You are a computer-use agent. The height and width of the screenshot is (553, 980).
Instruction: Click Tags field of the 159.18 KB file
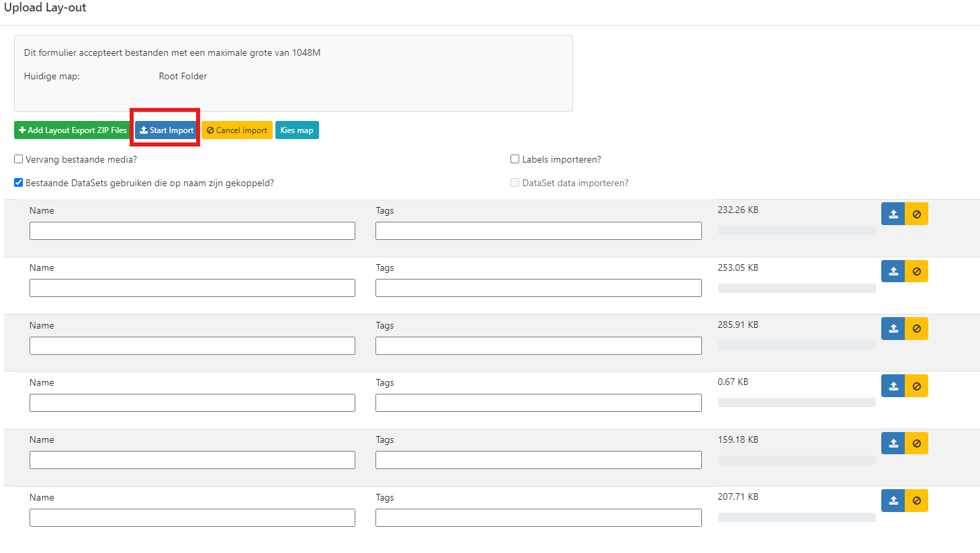(538, 460)
